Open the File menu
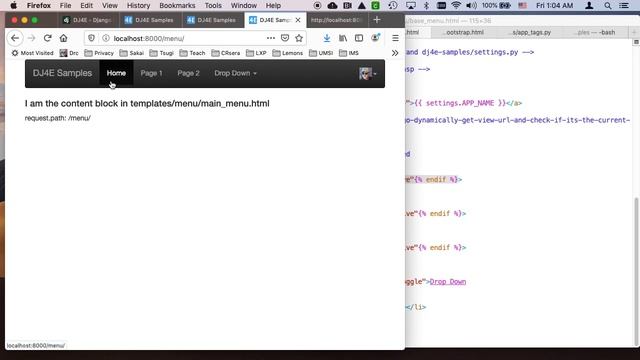 65,6
